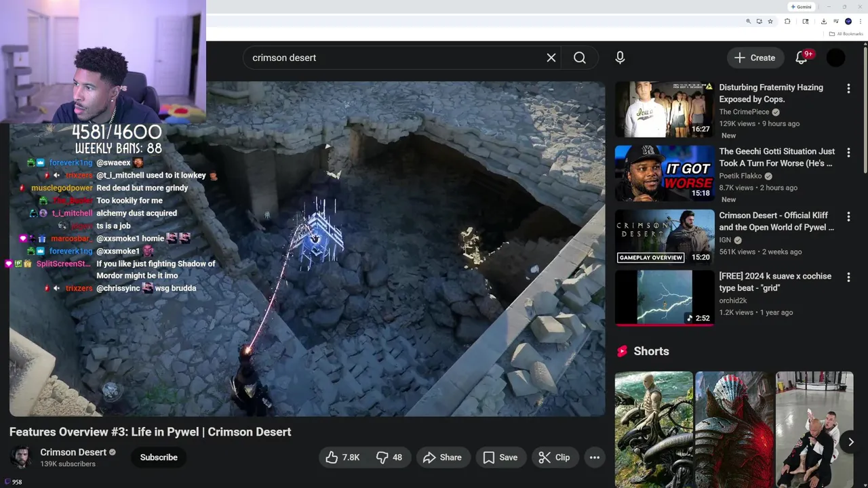The width and height of the screenshot is (868, 488).
Task: Open Crimson Desert channel avatar
Action: coord(21,457)
